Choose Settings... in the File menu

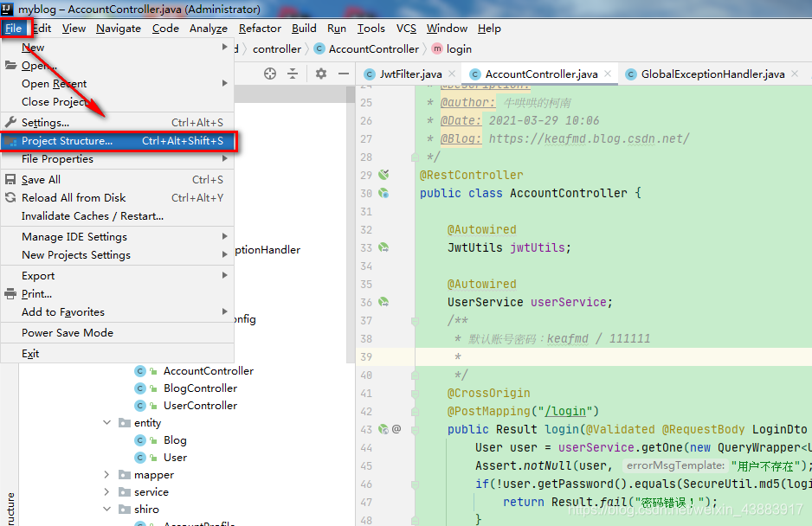pos(118,123)
